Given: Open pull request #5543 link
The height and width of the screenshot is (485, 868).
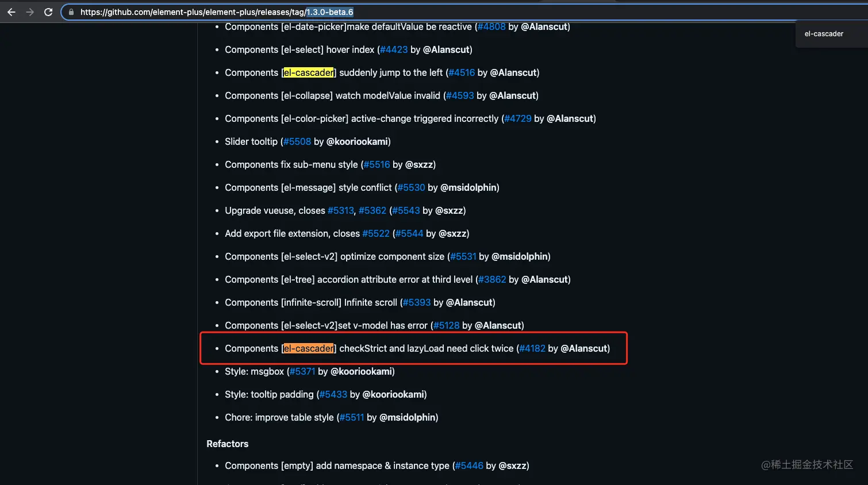Looking at the screenshot, I should pos(406,210).
